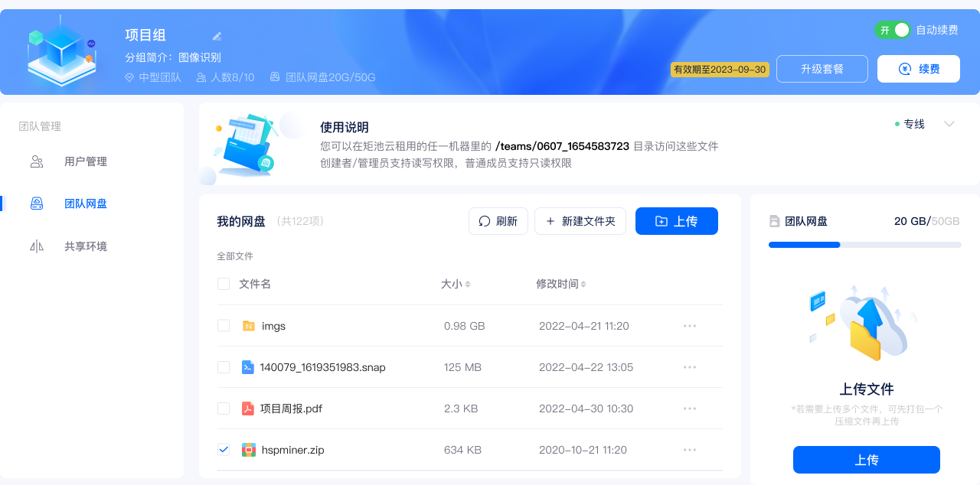Click the PDF icon of 项目周报.pdf
The width and height of the screenshot is (980, 485).
click(x=247, y=409)
